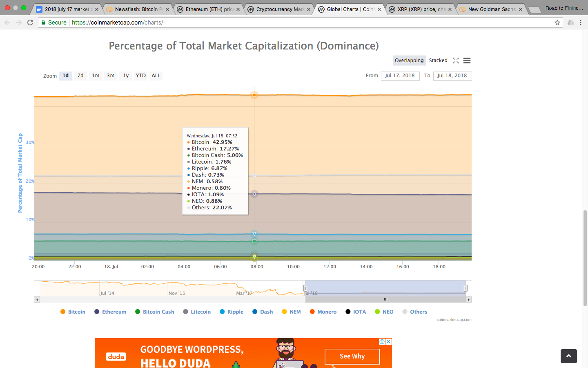Open the ad info icon
This screenshot has height=368, width=588.
click(x=382, y=341)
